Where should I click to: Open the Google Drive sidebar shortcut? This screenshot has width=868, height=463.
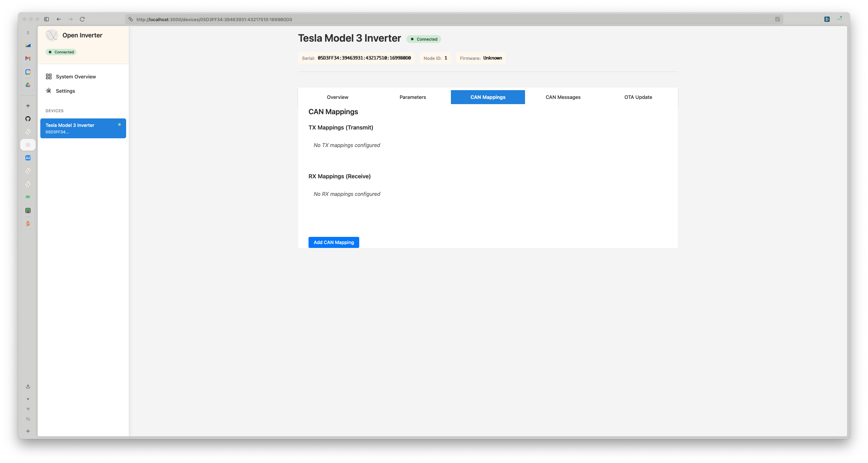pos(28,85)
